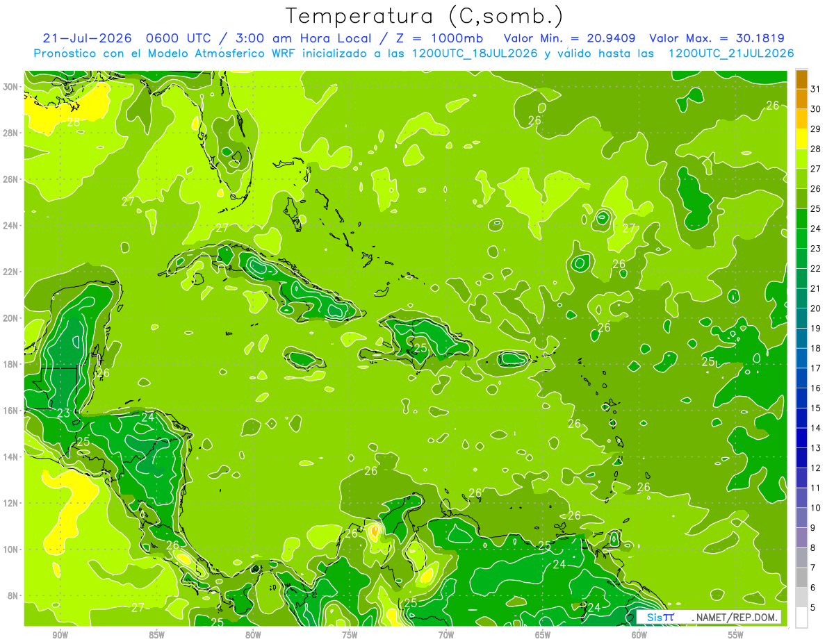Click the orange 30–31 band in the color scale
The image size is (834, 644).
(801, 99)
